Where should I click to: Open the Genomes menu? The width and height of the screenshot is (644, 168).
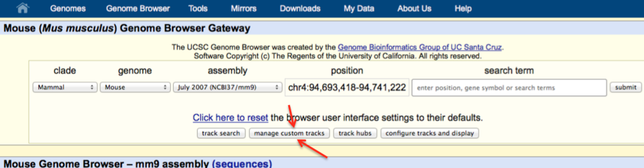(68, 9)
